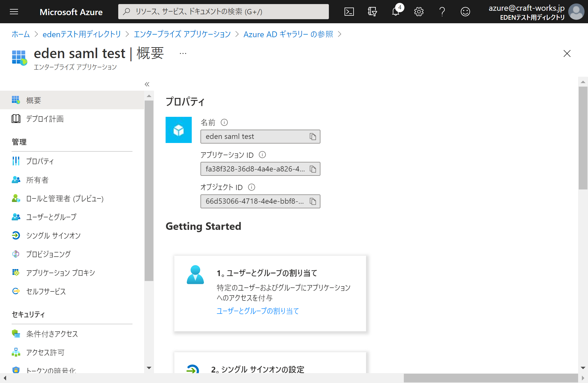Open プロパティ under 管理
This screenshot has width=588, height=383.
pyautogui.click(x=72, y=161)
